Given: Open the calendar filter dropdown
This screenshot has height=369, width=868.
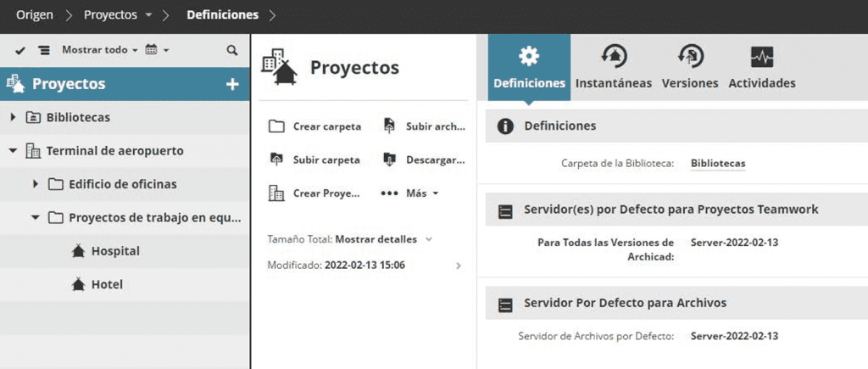Looking at the screenshot, I should click(x=157, y=51).
